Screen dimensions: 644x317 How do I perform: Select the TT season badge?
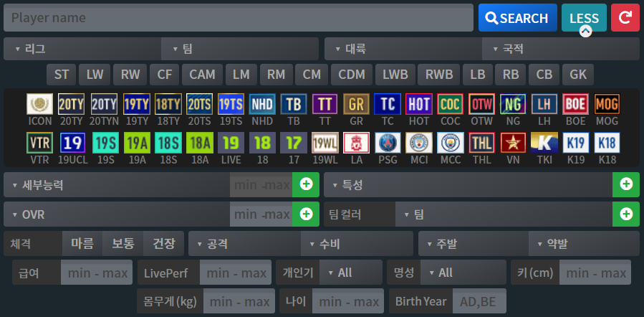tap(325, 104)
